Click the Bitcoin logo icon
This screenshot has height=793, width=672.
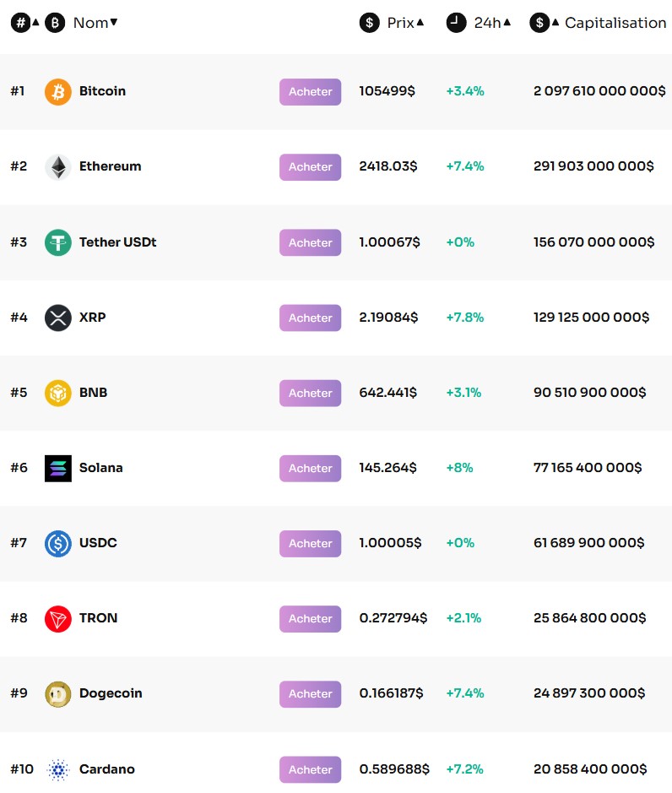[57, 91]
